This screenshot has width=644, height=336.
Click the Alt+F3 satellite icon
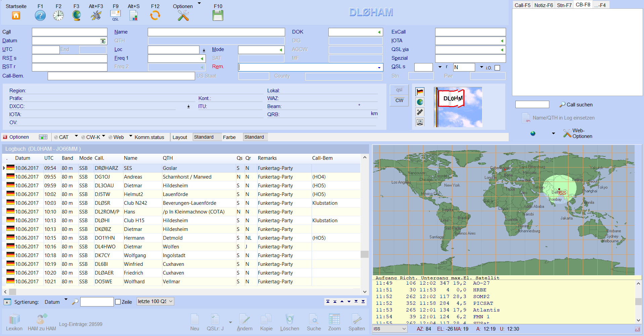coord(96,15)
